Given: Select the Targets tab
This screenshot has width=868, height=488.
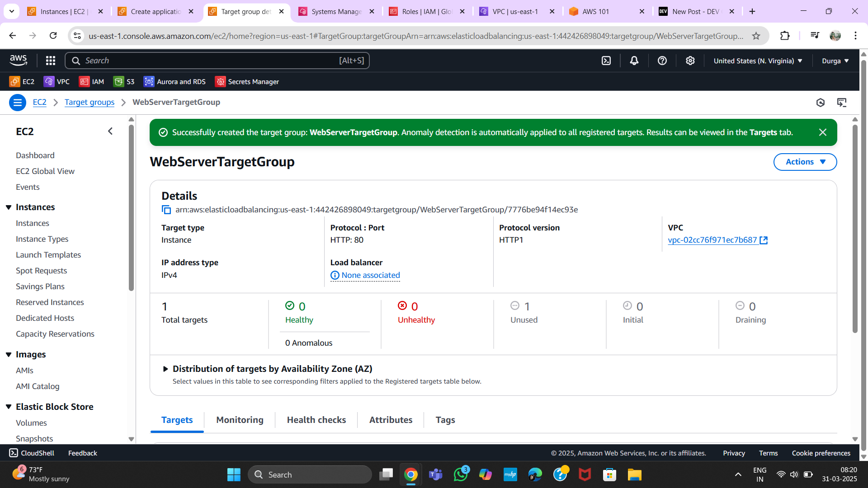Looking at the screenshot, I should pyautogui.click(x=177, y=420).
